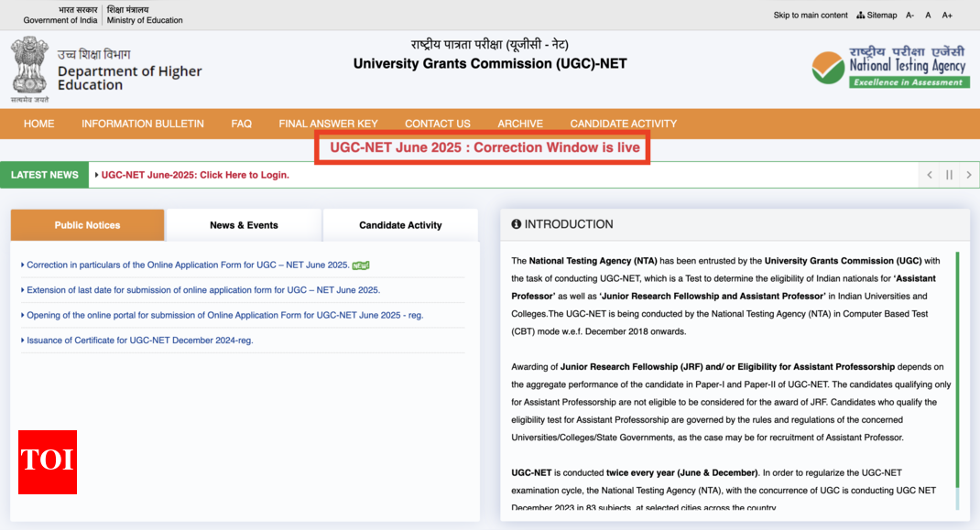Open the Sitemap via its tree icon
The image size is (980, 530).
tap(859, 15)
